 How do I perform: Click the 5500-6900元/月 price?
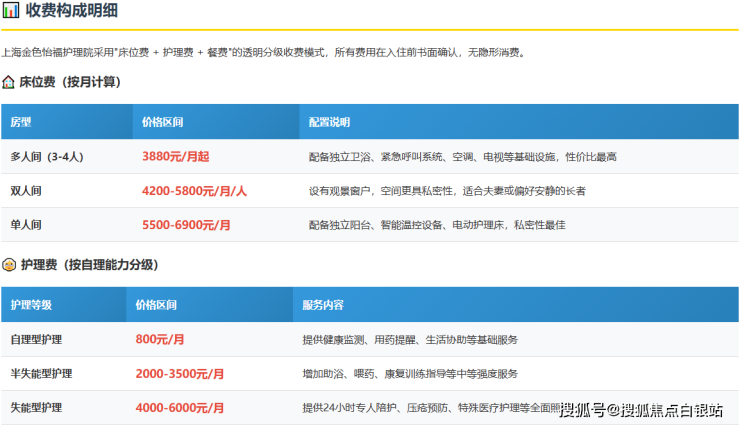pyautogui.click(x=187, y=225)
